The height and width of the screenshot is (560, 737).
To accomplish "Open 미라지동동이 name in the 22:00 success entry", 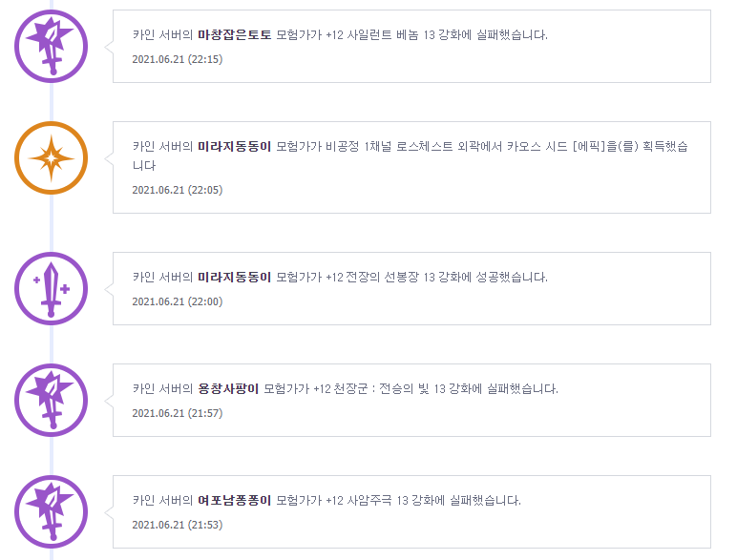I will point(235,278).
